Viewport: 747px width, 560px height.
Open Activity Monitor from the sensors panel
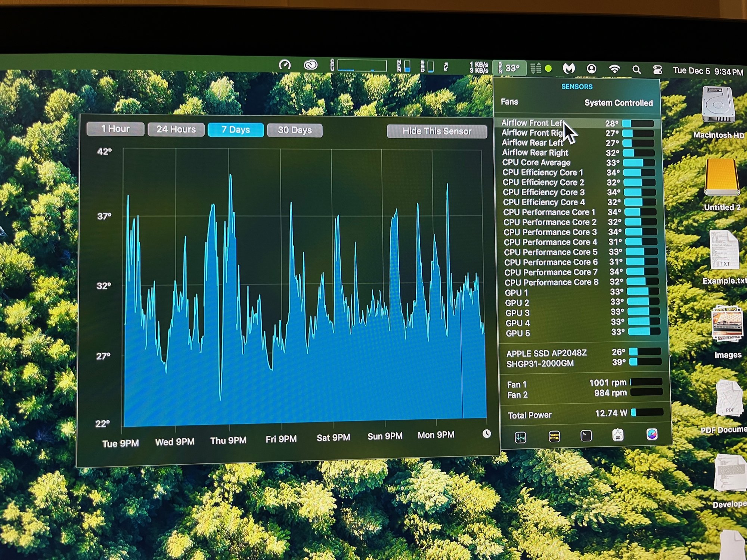point(520,437)
